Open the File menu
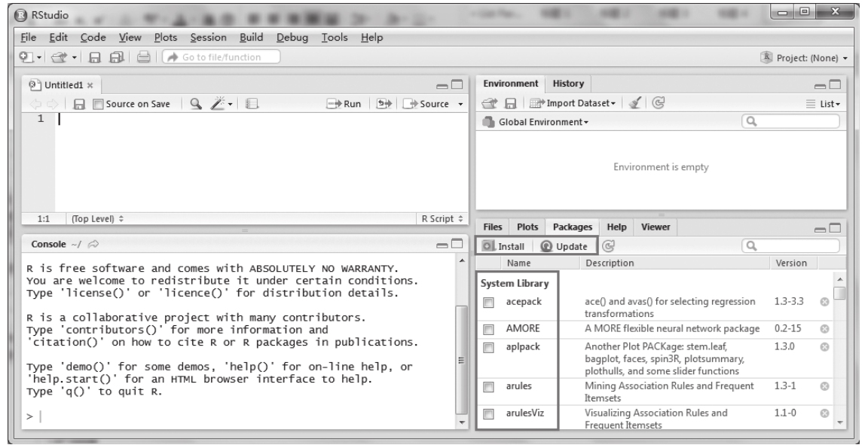Image resolution: width=868 pixels, height=448 pixels. coord(28,37)
